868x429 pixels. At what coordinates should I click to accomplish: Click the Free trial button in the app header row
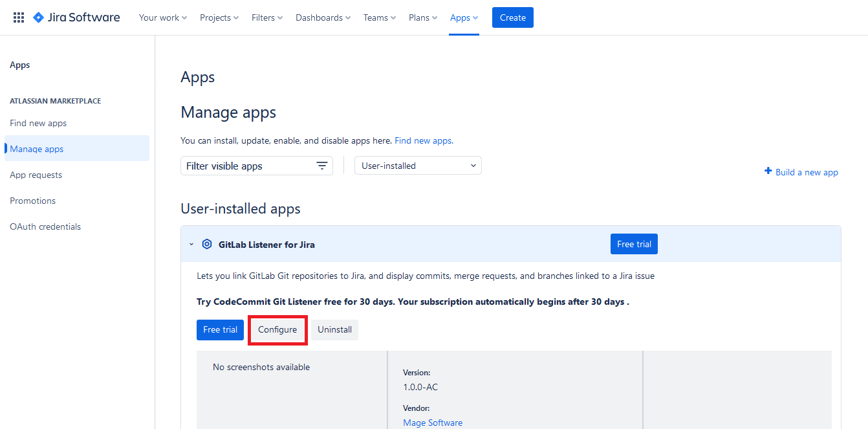click(x=634, y=244)
